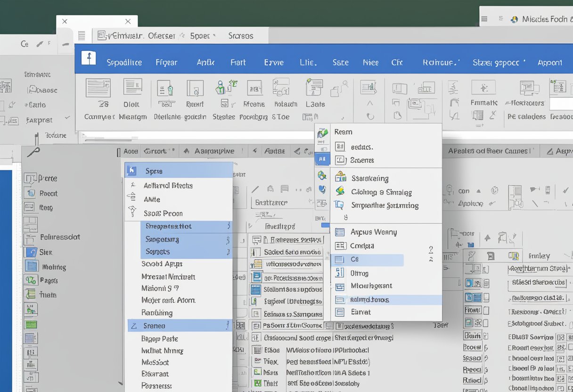This screenshot has width=573, height=392.
Task: Click the Saoiti Peoon menu entry
Action: (163, 213)
